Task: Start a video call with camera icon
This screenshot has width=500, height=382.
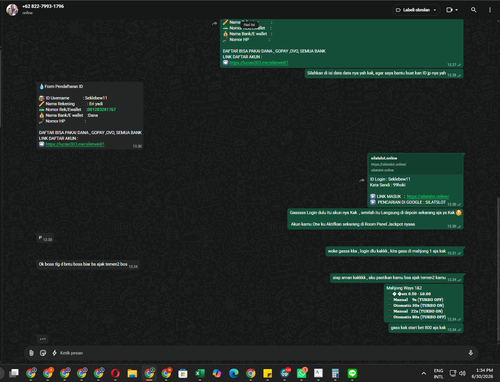Action: coord(449,10)
